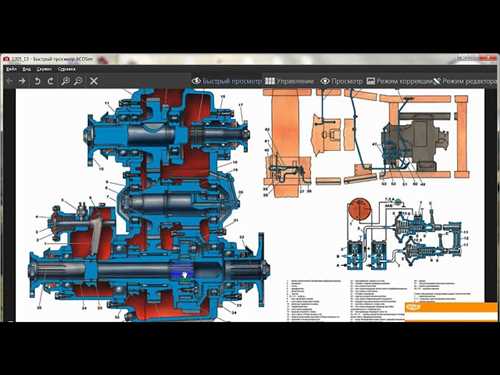Rotate the image counterclockwise

[37, 81]
